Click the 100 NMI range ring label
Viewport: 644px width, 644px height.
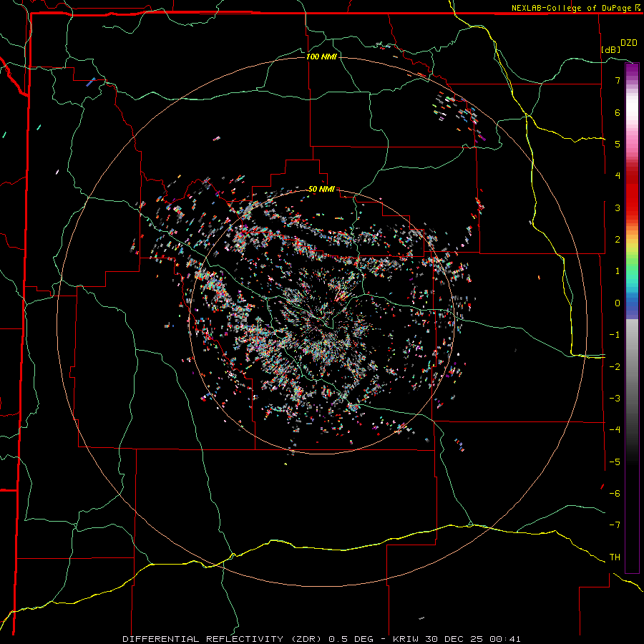pos(321,57)
